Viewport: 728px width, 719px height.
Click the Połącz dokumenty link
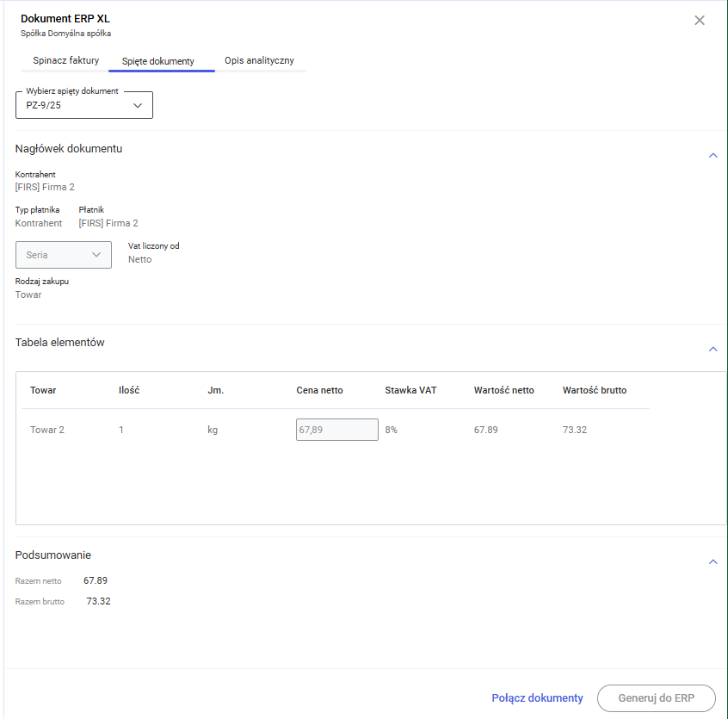[x=537, y=698]
